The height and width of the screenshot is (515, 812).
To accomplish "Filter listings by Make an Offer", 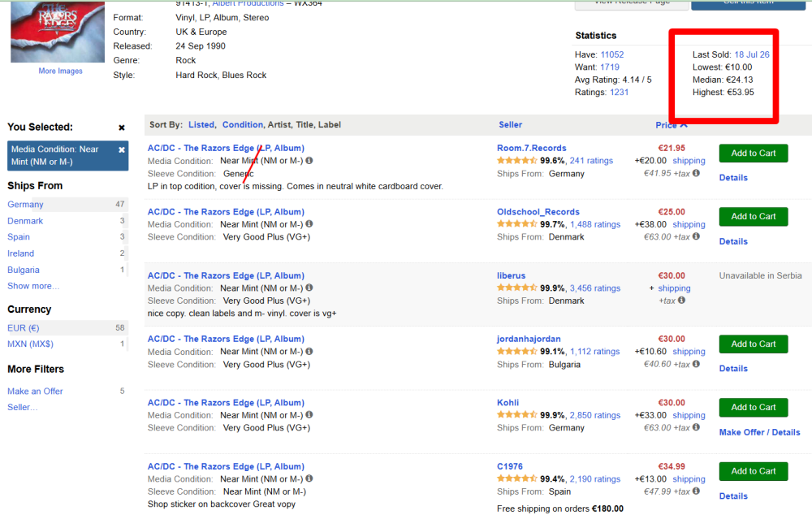I will pyautogui.click(x=35, y=392).
